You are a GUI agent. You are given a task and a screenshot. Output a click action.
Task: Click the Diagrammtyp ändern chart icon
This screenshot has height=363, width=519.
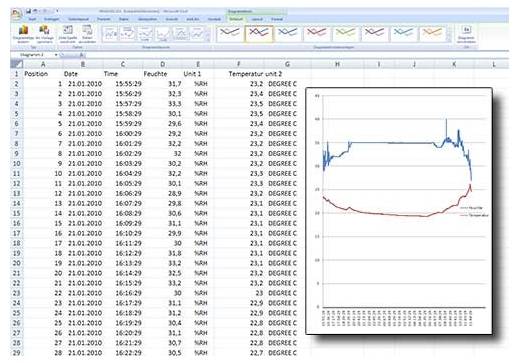pos(23,34)
